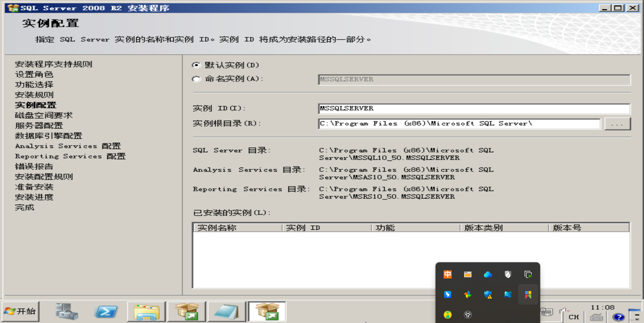Click the 功能选择 step in sidebar

(34, 85)
